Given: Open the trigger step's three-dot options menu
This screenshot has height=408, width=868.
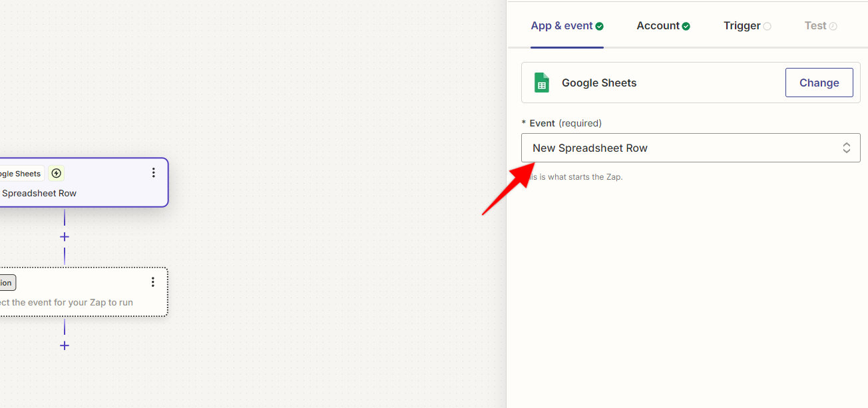Looking at the screenshot, I should point(154,172).
